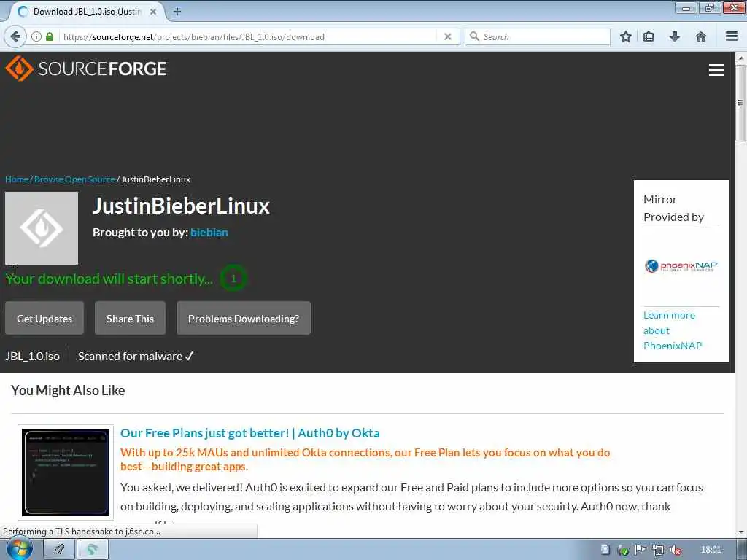Click the pen application taskbar button

pyautogui.click(x=59, y=550)
